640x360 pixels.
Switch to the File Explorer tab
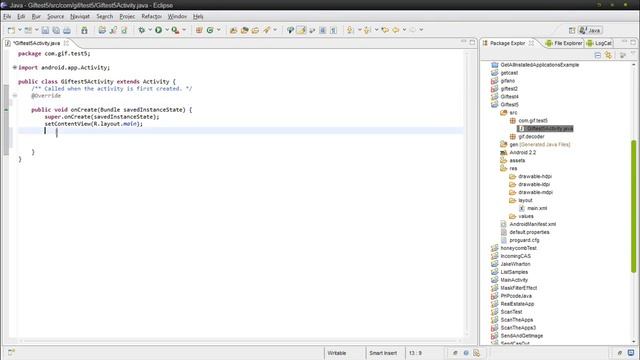pyautogui.click(x=564, y=43)
